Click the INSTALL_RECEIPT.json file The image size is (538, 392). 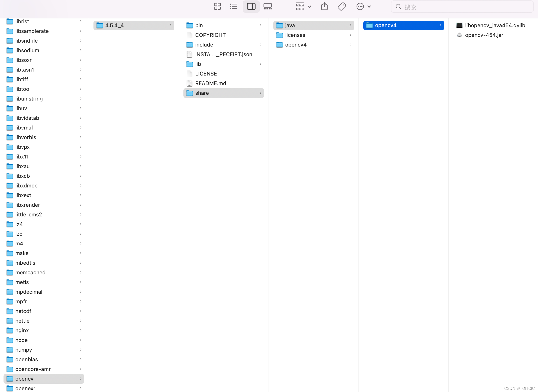(x=223, y=54)
